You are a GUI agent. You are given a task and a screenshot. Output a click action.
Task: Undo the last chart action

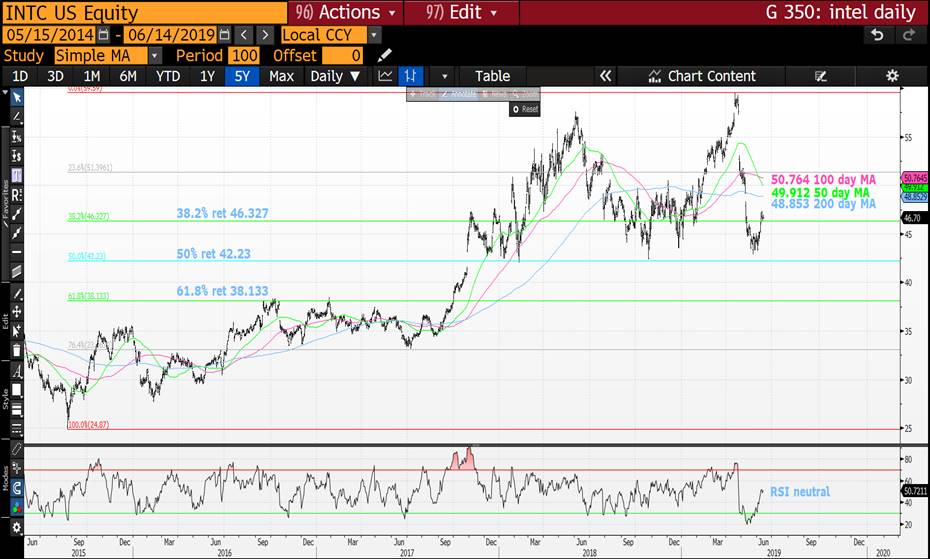877,35
